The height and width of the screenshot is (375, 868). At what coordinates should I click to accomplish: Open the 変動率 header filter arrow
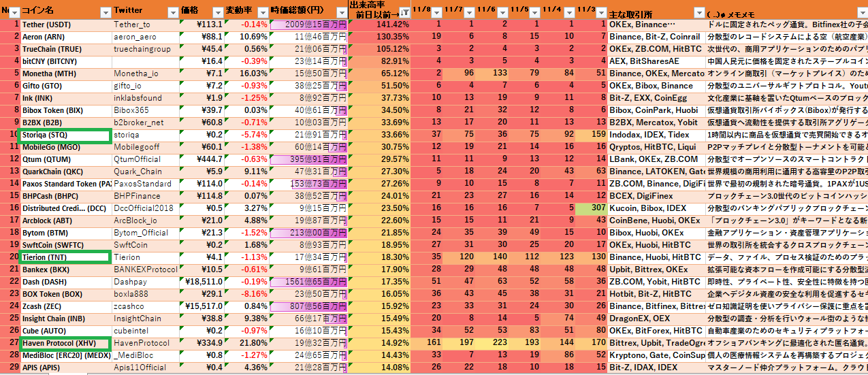point(261,12)
